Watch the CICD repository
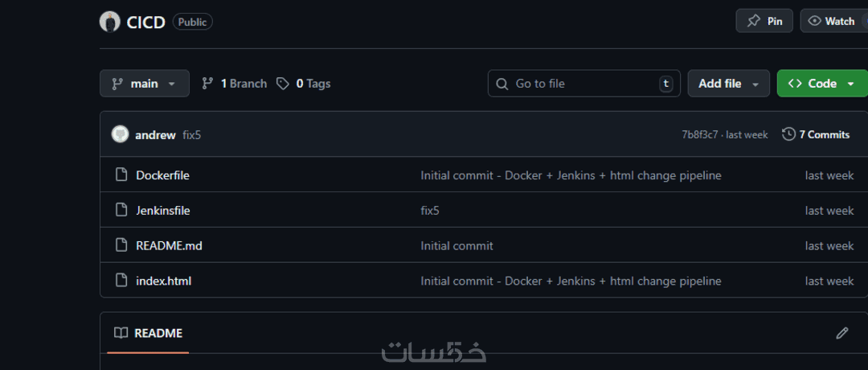 [833, 21]
